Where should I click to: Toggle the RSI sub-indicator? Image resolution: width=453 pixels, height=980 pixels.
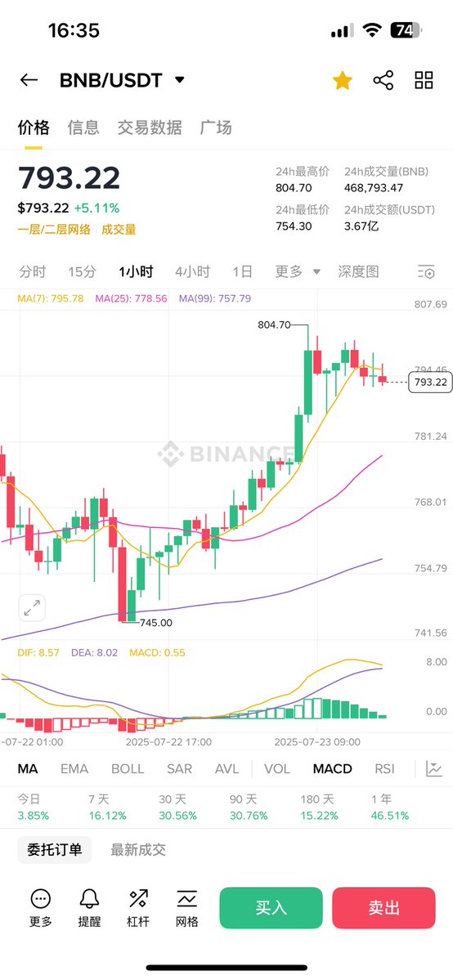tap(385, 769)
